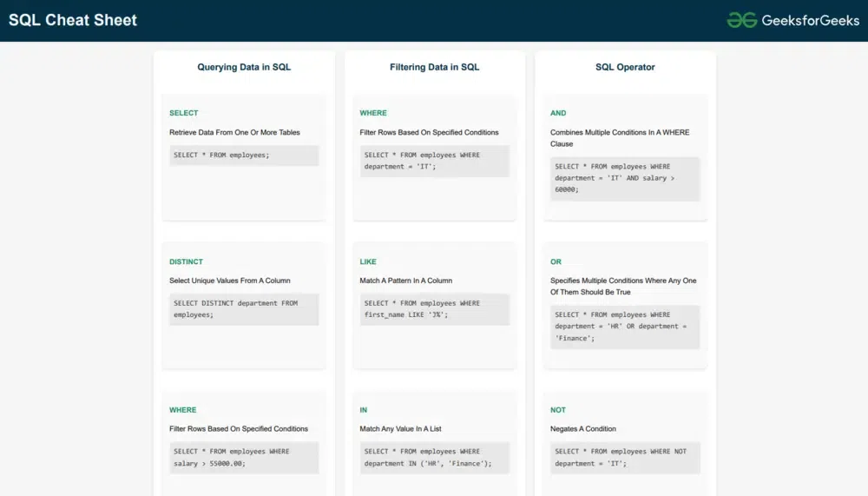
Task: Click WHERE label in Filtering Data column
Action: coord(373,113)
